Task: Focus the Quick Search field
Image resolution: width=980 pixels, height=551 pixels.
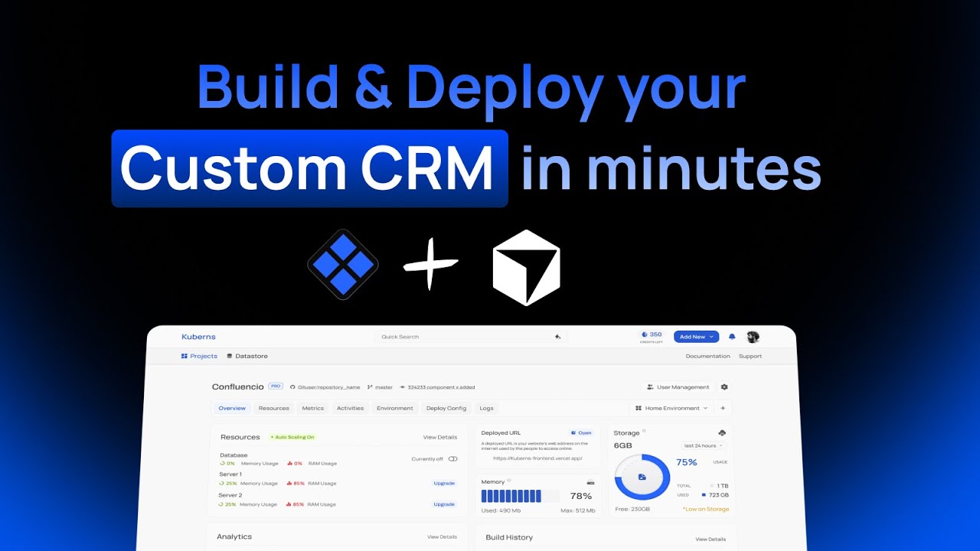Action: click(x=471, y=337)
